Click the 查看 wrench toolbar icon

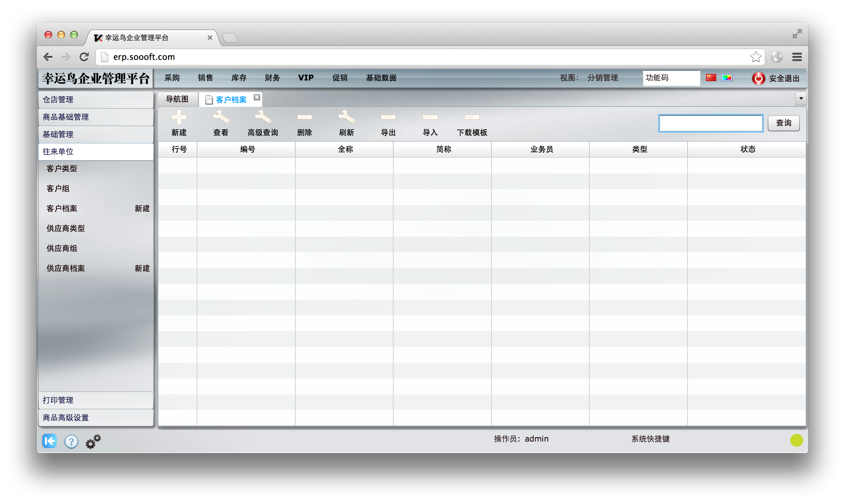(x=221, y=117)
